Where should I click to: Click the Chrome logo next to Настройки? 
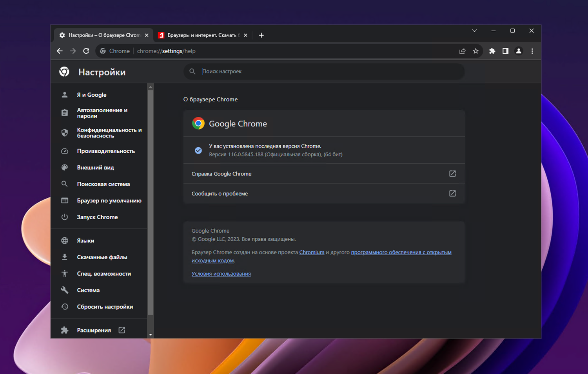[64, 72]
